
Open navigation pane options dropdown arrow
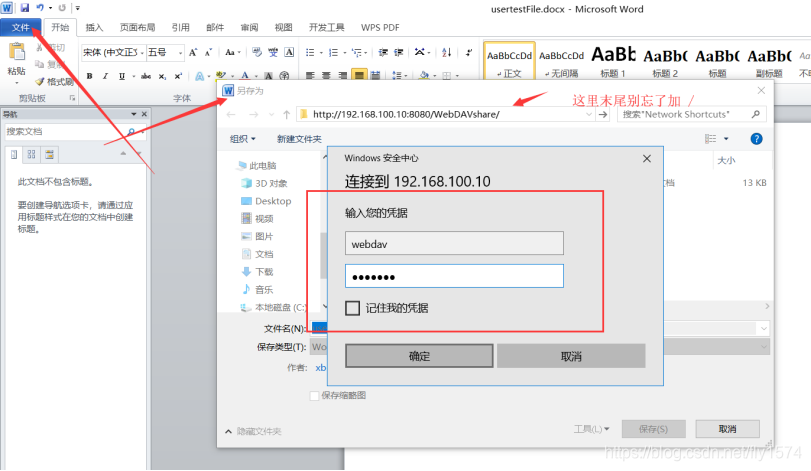click(x=133, y=114)
